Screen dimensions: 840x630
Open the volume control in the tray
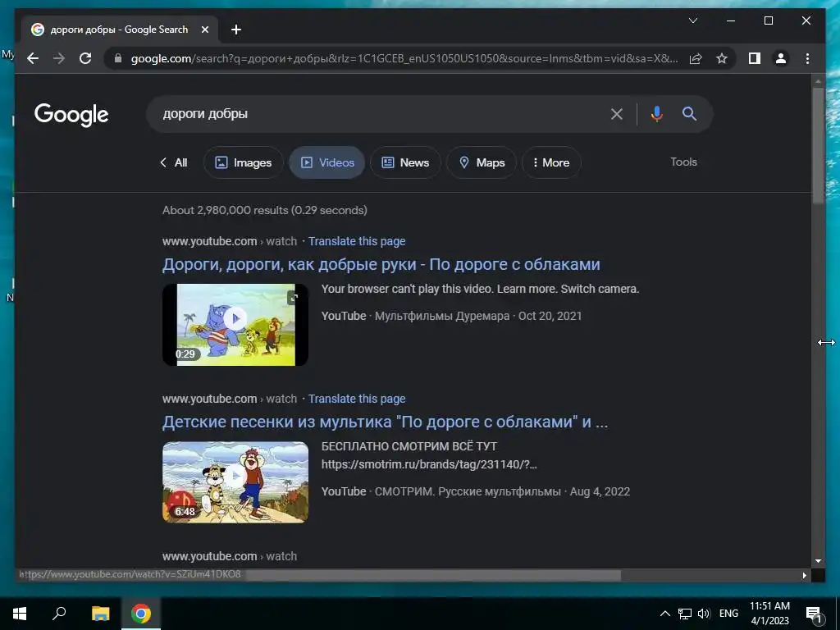pyautogui.click(x=704, y=614)
